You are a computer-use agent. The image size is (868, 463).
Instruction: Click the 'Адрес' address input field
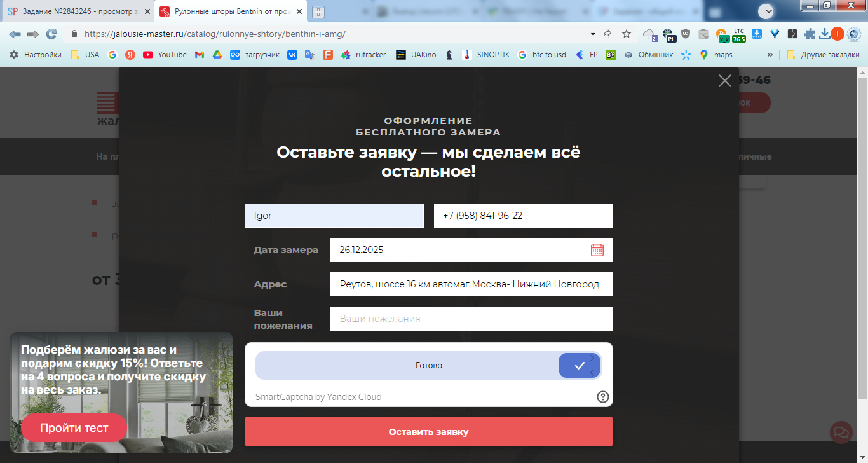pos(471,284)
